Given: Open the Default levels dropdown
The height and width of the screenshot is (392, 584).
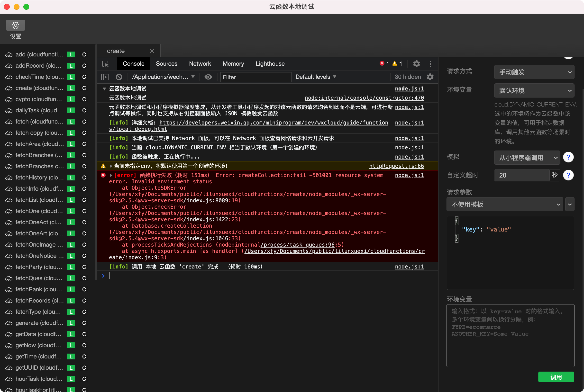Looking at the screenshot, I should (315, 77).
